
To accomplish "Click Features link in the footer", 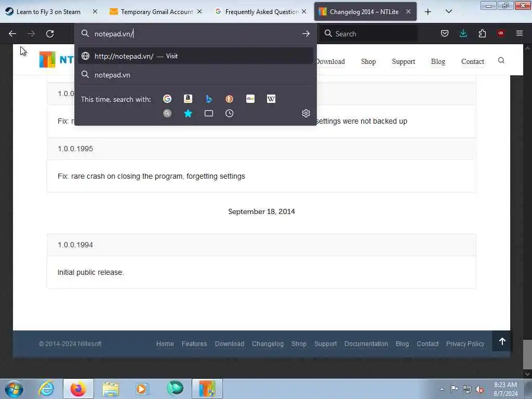I will pyautogui.click(x=194, y=344).
